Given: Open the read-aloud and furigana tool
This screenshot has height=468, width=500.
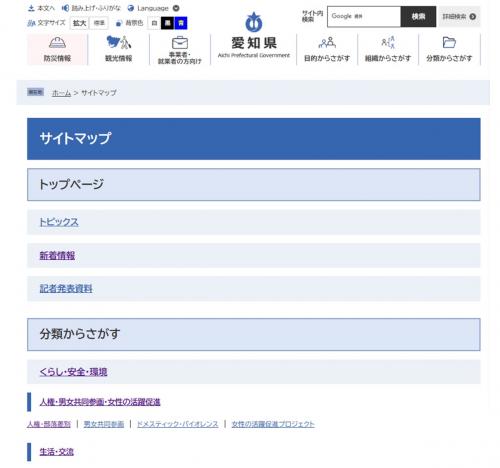Looking at the screenshot, I should (91, 8).
